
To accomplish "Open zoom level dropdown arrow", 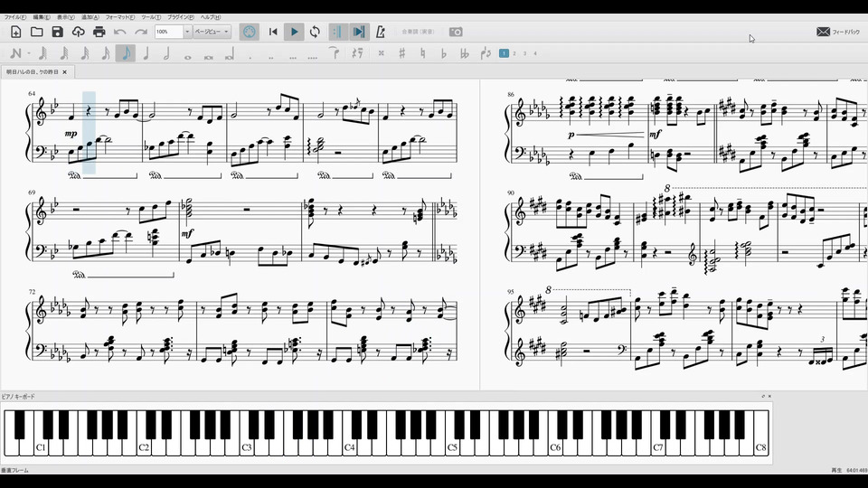I will pos(186,33).
